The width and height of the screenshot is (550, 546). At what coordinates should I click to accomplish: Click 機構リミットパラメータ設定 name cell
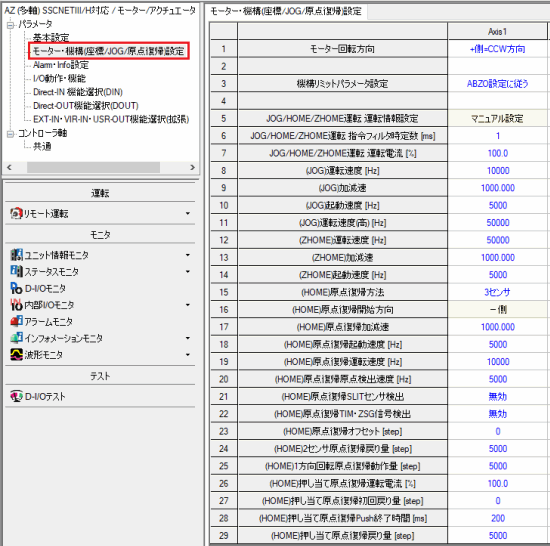point(342,84)
